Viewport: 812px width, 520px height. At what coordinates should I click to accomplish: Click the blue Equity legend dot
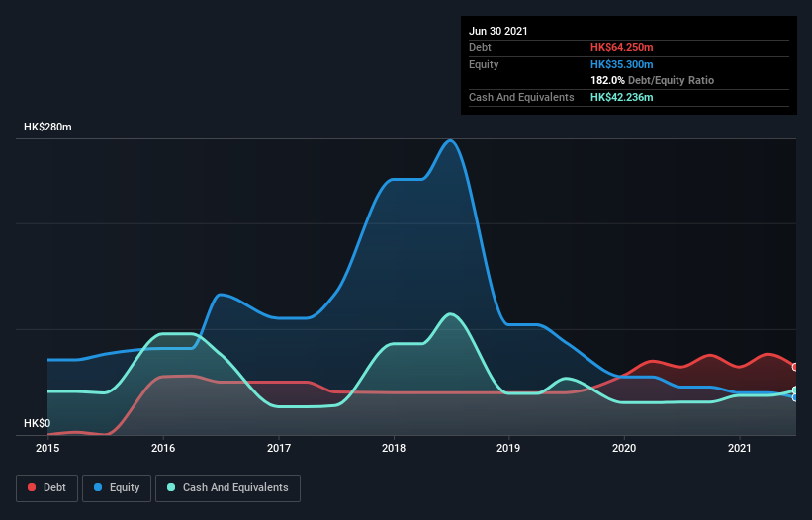(x=98, y=487)
